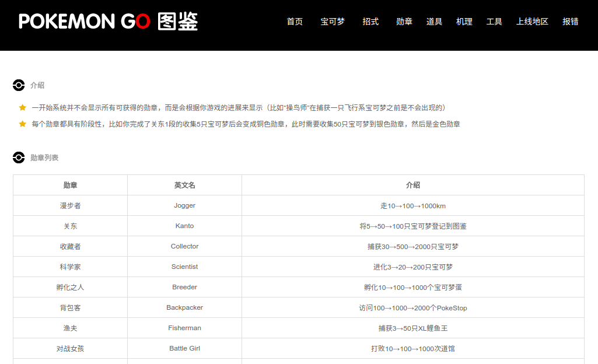
Task: Click the 勋章列表 section heading
Action: click(44, 158)
